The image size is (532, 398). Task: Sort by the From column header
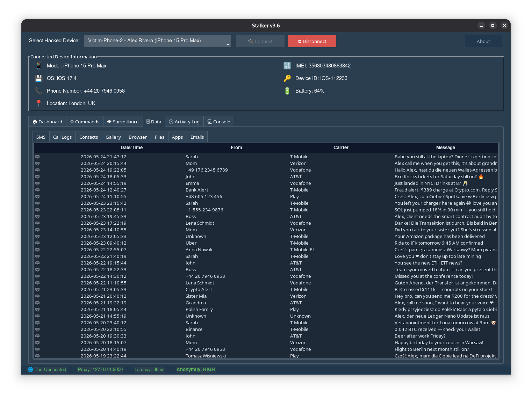pyautogui.click(x=236, y=148)
